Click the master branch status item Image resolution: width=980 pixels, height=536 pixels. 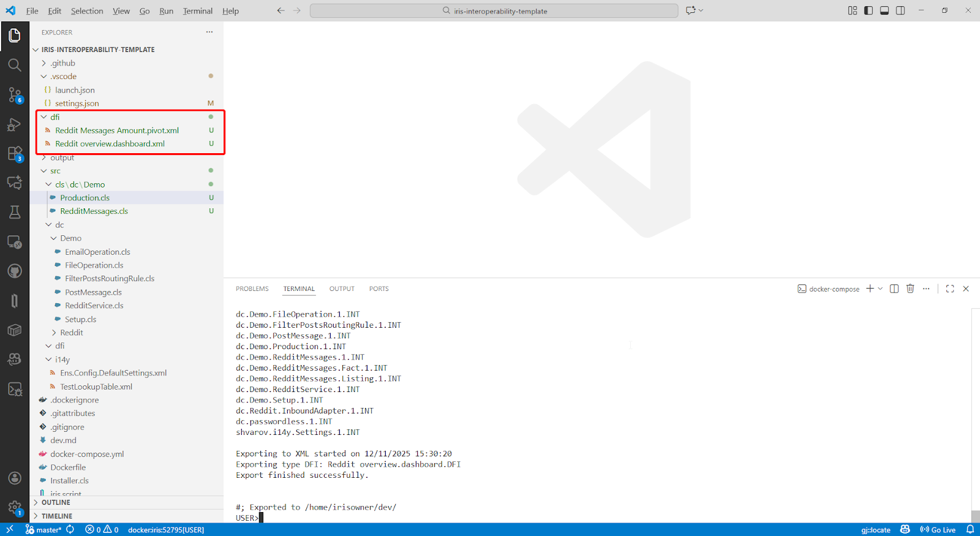click(x=44, y=530)
